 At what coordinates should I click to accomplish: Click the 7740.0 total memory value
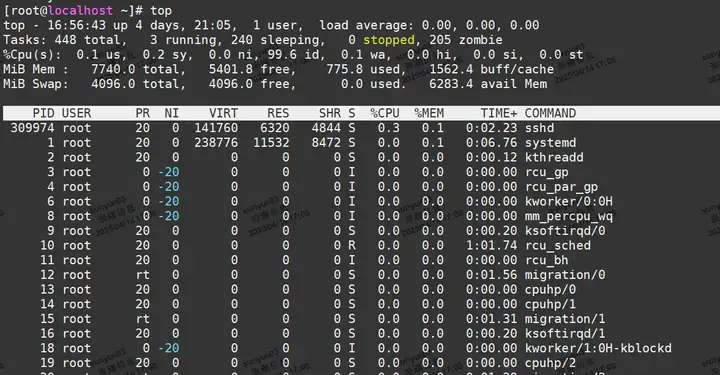[113, 69]
